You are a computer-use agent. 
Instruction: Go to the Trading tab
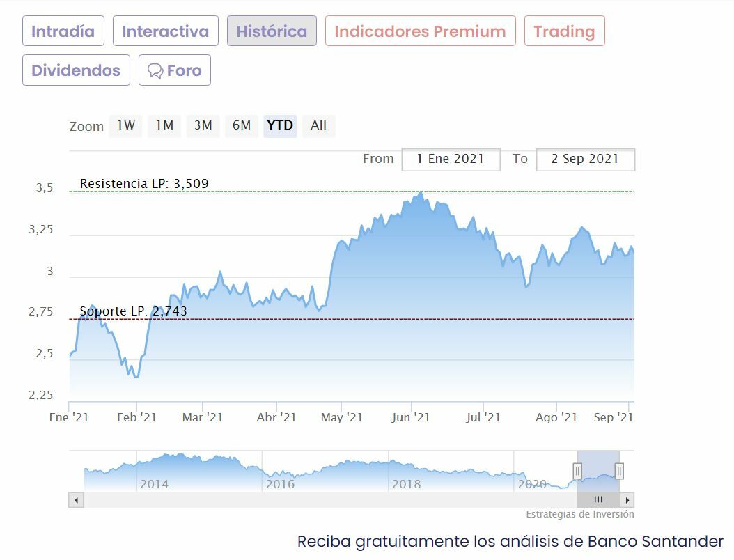[x=564, y=31]
